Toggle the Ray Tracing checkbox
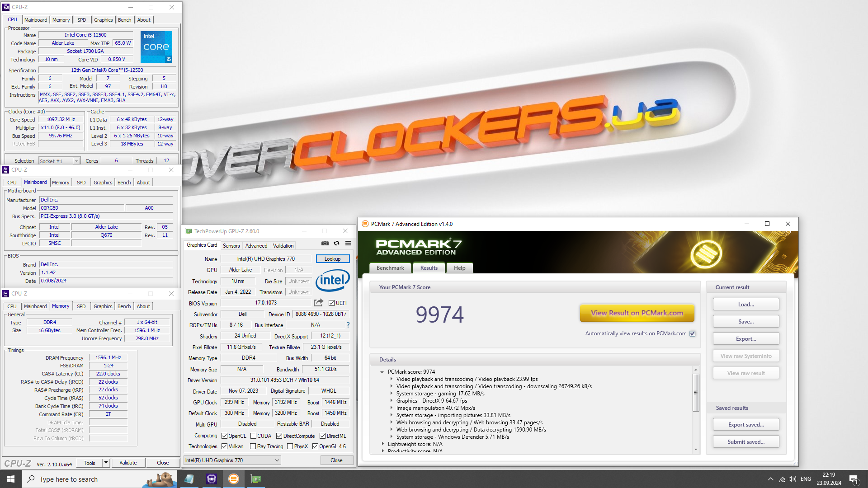 [253, 446]
